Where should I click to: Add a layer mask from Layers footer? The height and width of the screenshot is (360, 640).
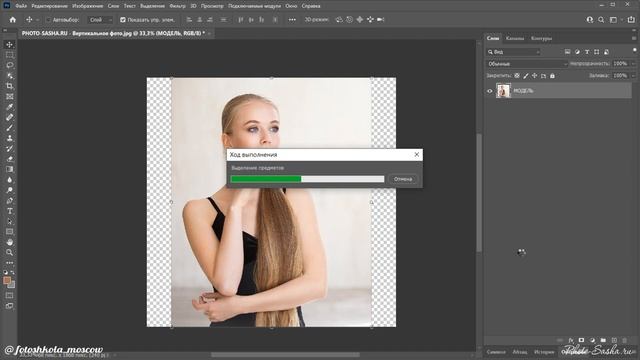coord(581,340)
